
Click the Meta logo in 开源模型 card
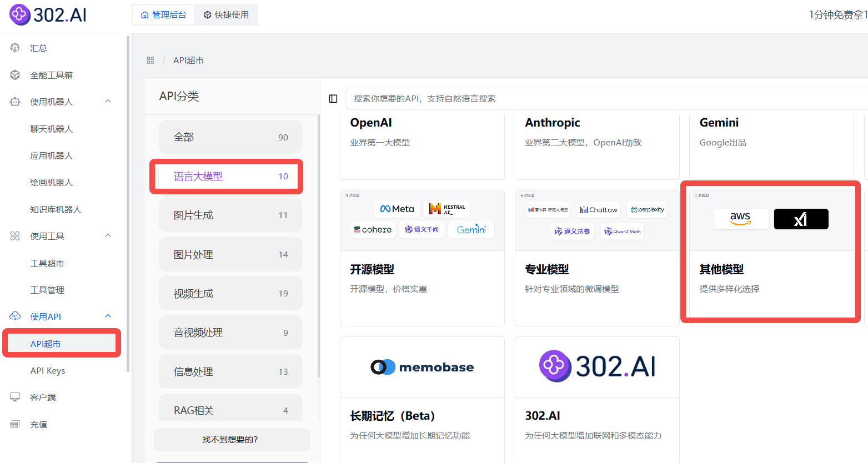point(397,209)
